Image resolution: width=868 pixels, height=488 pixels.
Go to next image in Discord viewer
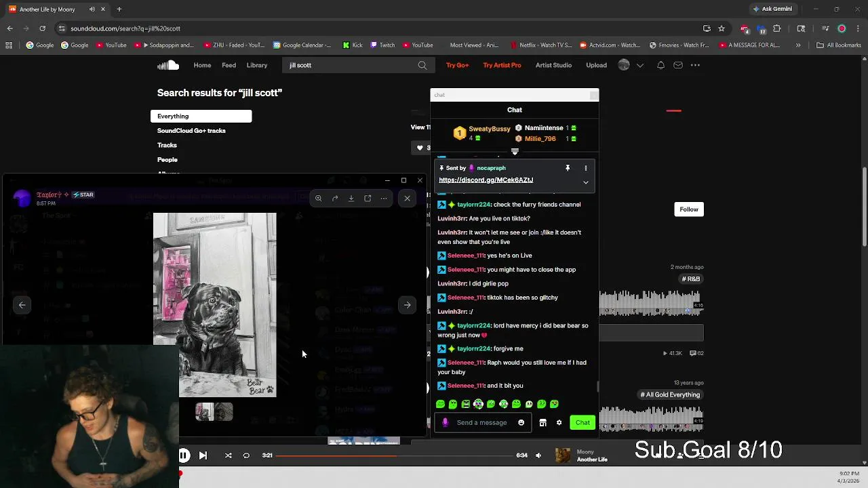407,305
